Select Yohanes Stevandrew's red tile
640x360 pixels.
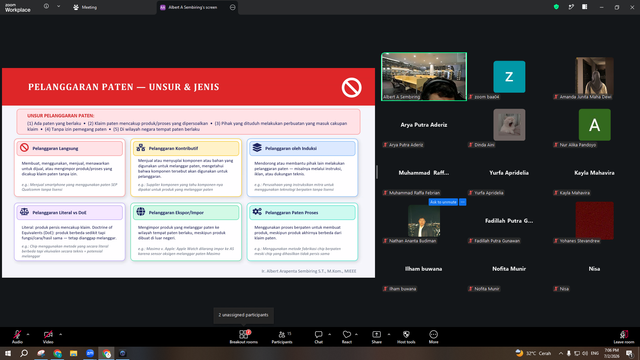[x=594, y=220]
